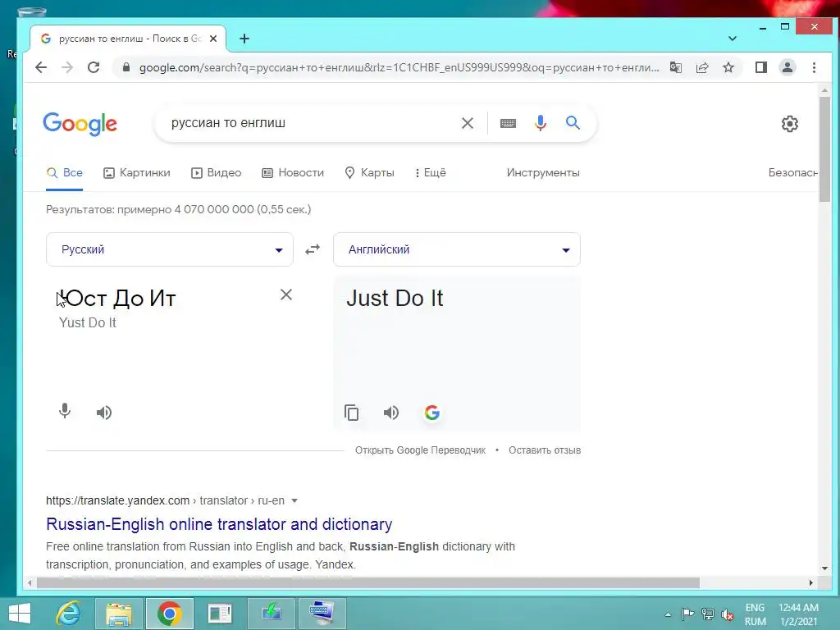Go back with Chrome's back arrow
The height and width of the screenshot is (630, 840).
(x=41, y=67)
